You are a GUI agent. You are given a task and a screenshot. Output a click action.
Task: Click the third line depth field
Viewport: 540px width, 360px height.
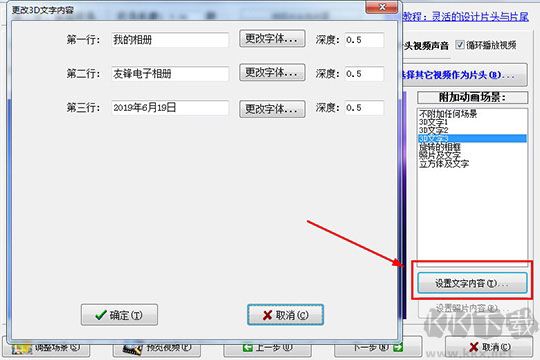coord(364,108)
